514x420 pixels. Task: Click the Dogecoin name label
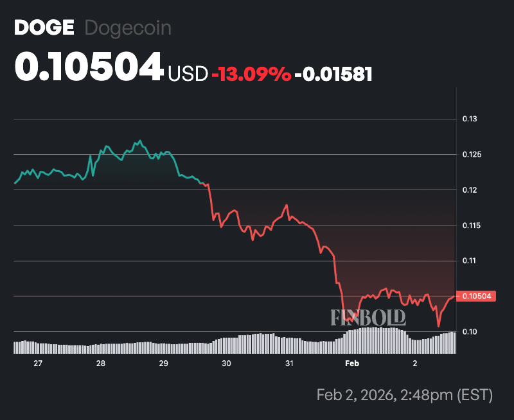(x=128, y=28)
